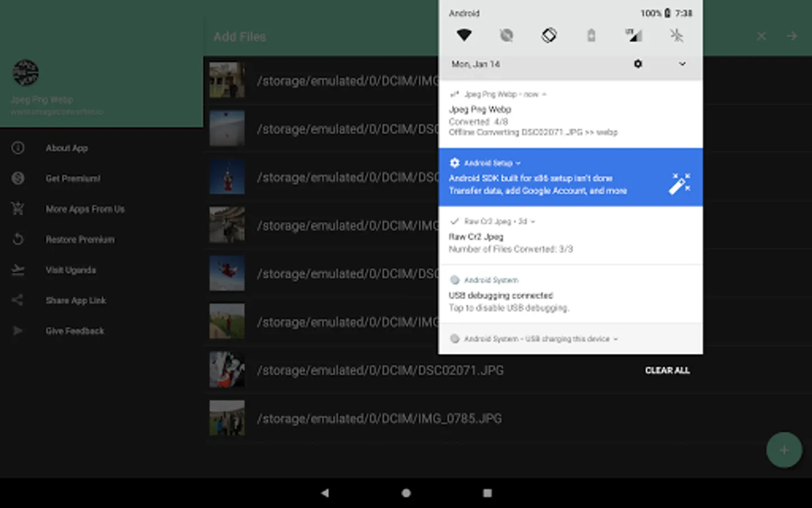This screenshot has width=812, height=508.
Task: Tap the Android home navigation button
Action: pyautogui.click(x=406, y=493)
